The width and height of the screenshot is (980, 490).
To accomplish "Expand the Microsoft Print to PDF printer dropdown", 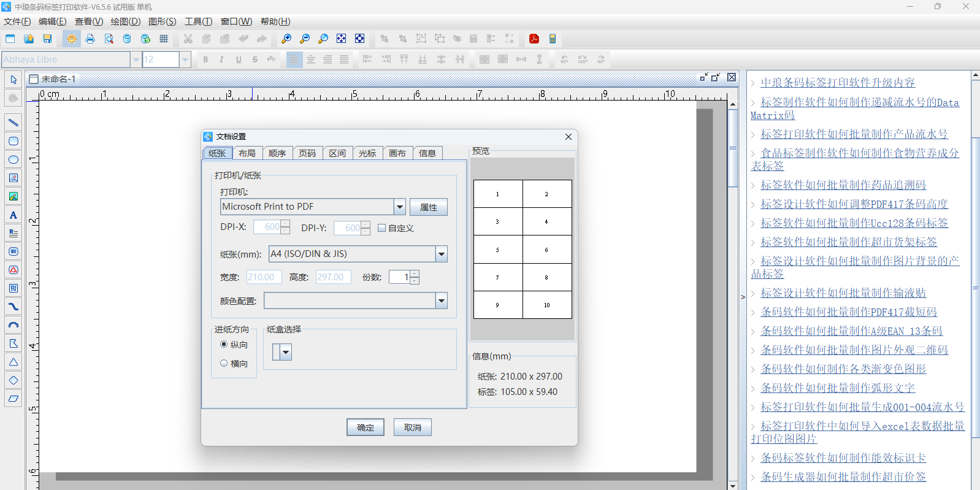I will click(x=400, y=207).
